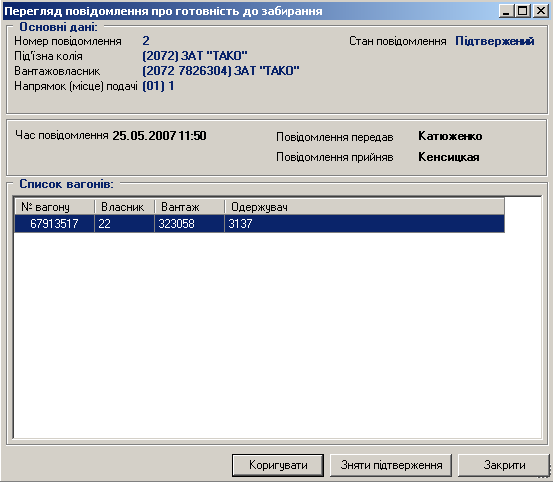Click the Стан повідомлення label
Viewport: 553px width, 482px height.
coord(397,41)
